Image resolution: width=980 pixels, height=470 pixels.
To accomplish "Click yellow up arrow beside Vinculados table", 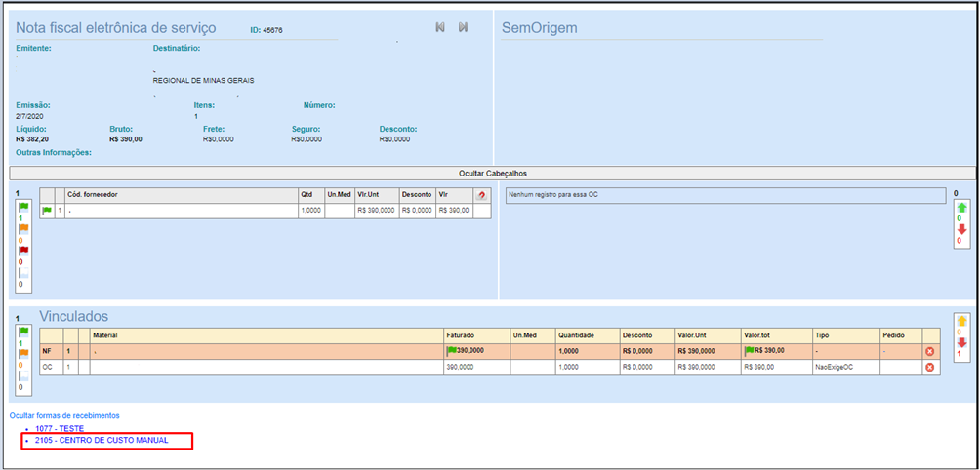I will [962, 322].
